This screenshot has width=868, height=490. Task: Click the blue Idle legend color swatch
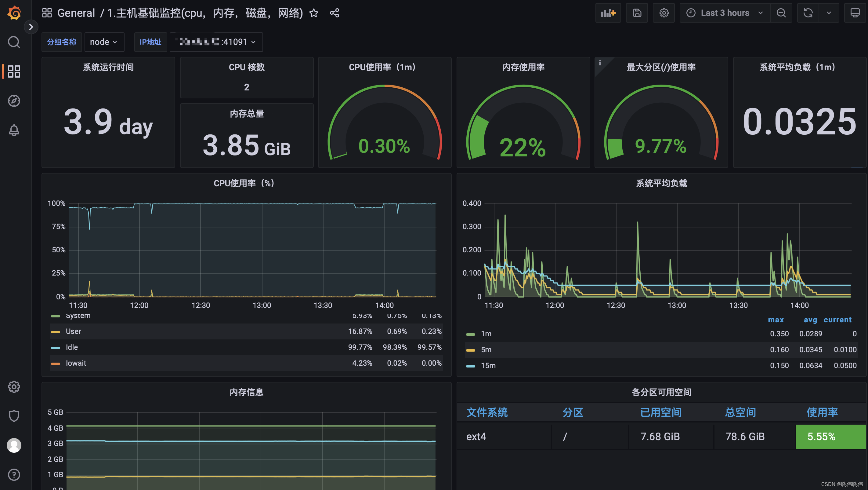[x=55, y=348]
